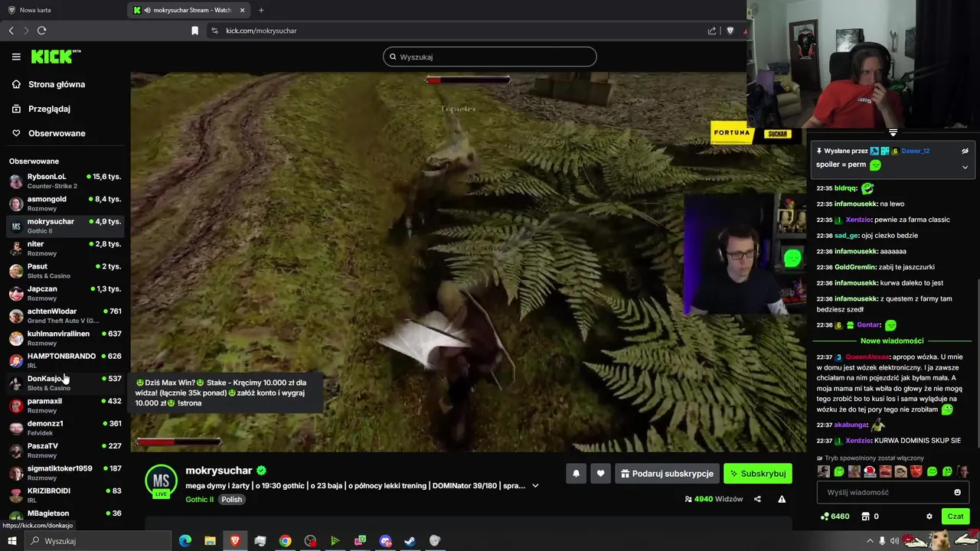Click the mokrysuchar MS avatar
Screen dimensions: 980x551
point(161,481)
